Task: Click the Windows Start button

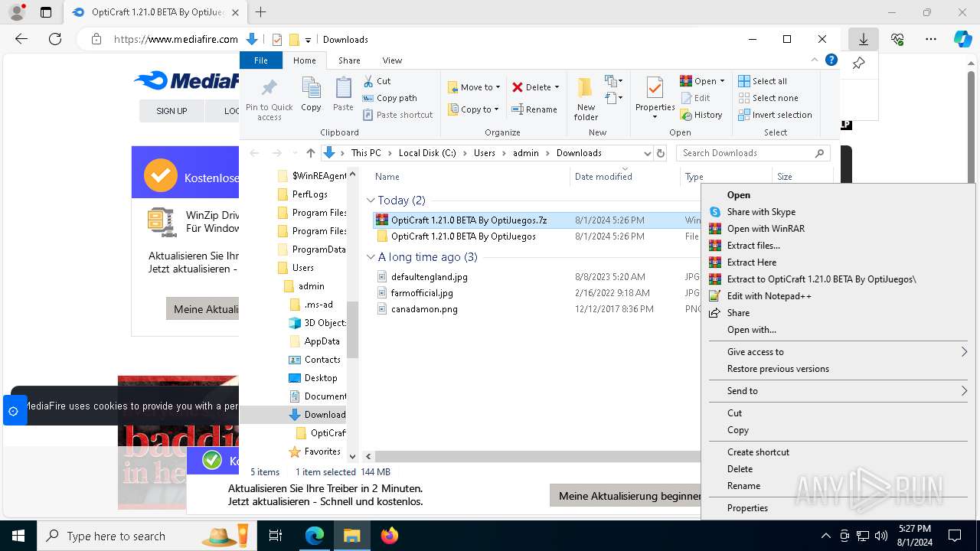Action: pyautogui.click(x=18, y=536)
